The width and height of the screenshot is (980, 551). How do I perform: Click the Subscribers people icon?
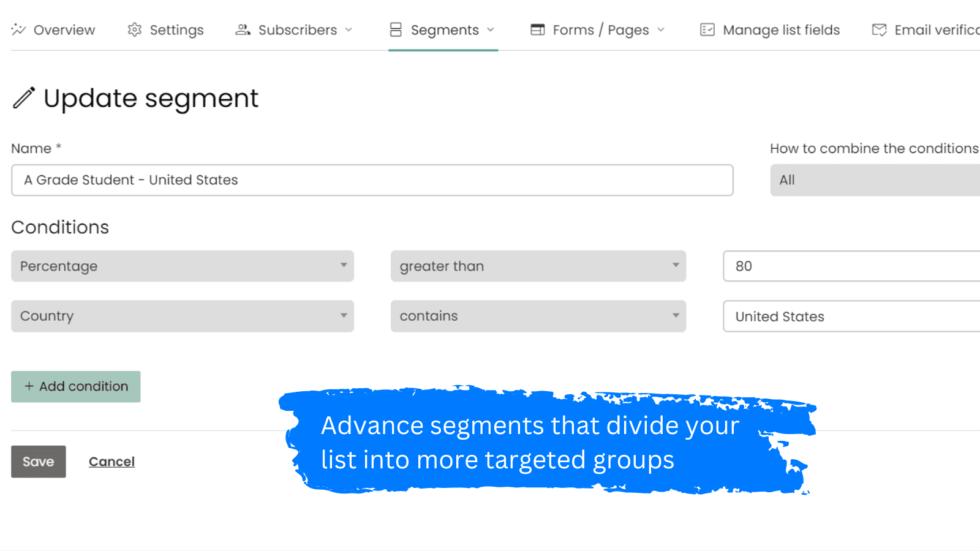pos(243,29)
